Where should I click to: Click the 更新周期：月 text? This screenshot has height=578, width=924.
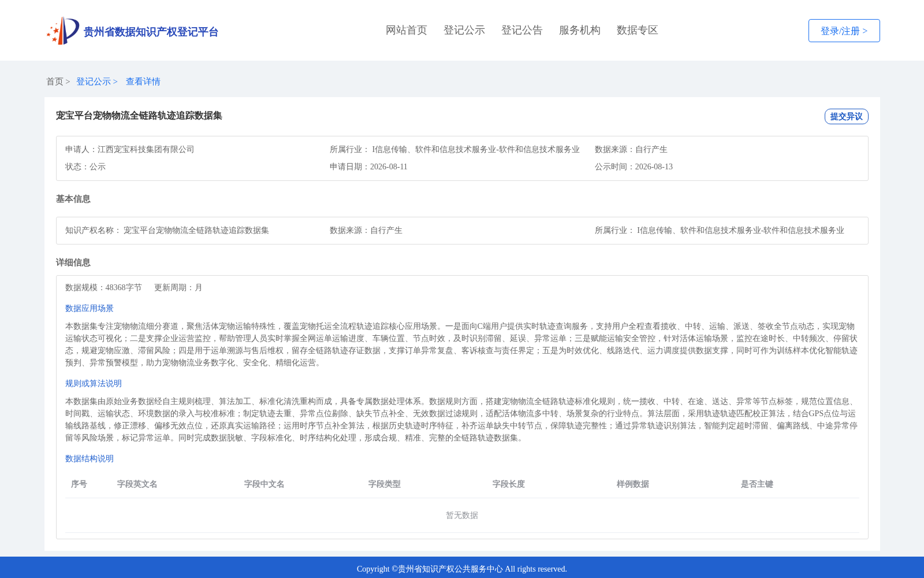pos(178,287)
